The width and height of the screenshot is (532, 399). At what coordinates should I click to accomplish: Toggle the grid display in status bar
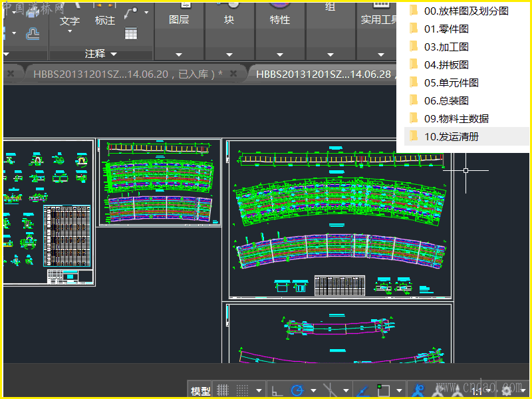coord(223,390)
